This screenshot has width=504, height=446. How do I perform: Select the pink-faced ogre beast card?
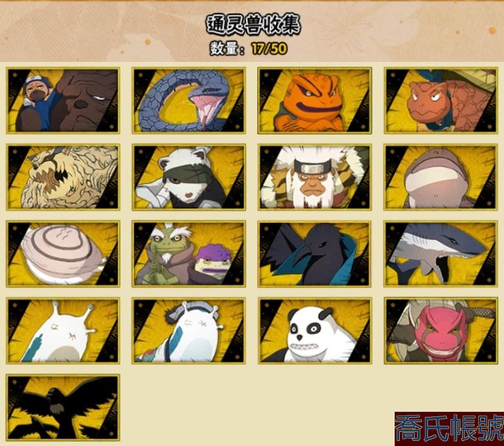point(440,330)
